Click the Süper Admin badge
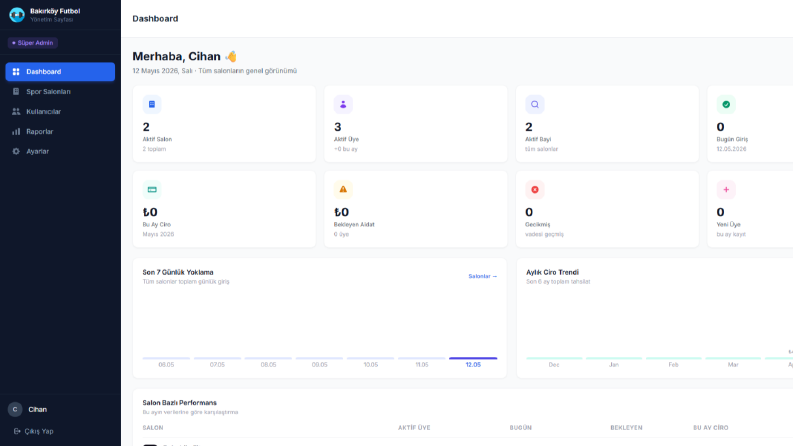This screenshot has width=793, height=446. coord(32,43)
